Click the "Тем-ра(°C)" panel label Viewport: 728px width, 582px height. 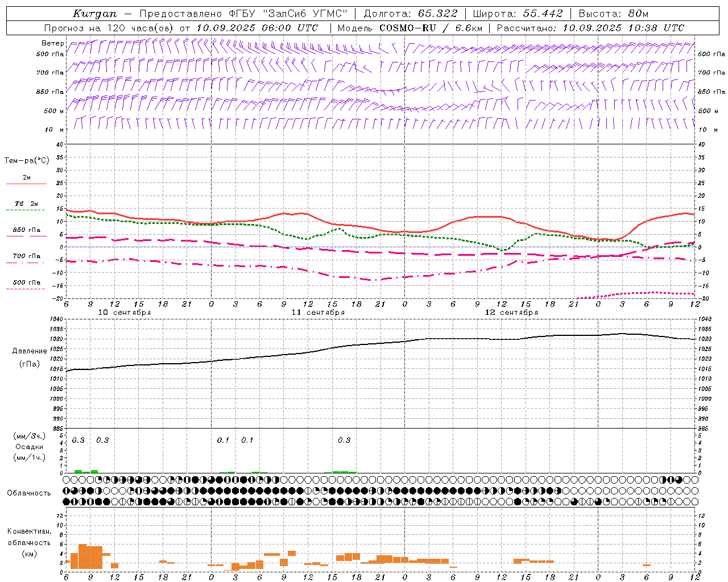pos(27,161)
